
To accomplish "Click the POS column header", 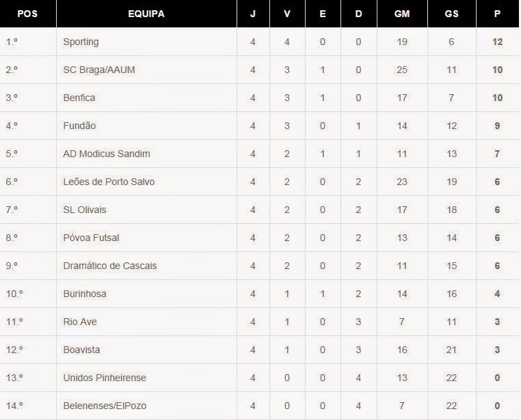I will 27,14.
